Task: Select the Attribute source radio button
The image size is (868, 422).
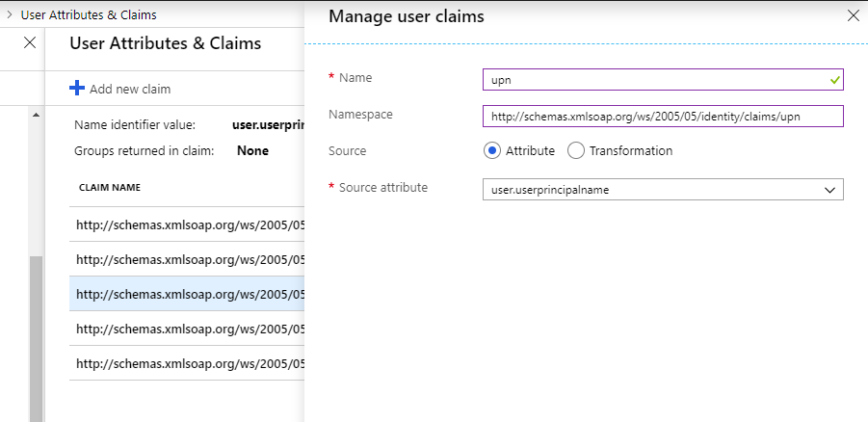Action: tap(492, 150)
